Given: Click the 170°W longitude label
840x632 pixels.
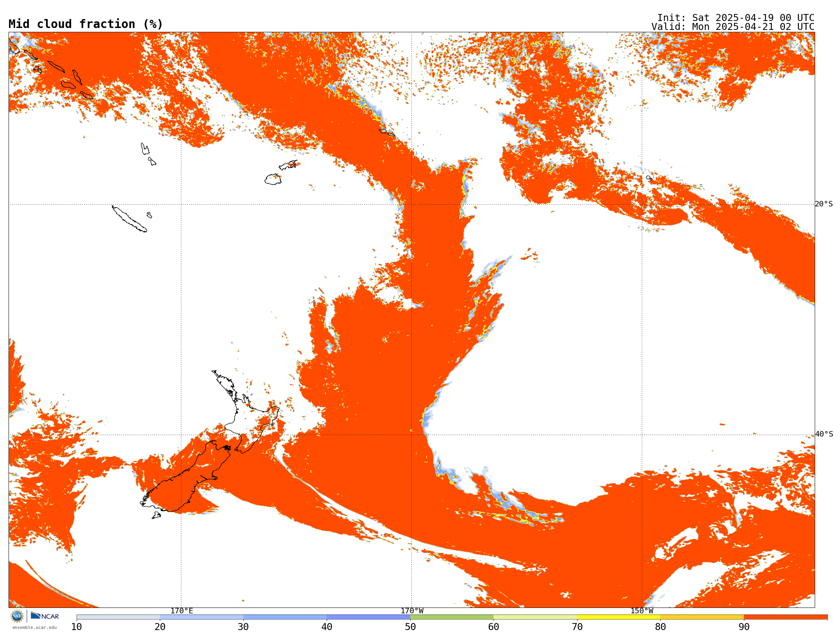Looking at the screenshot, I should 412,611.
